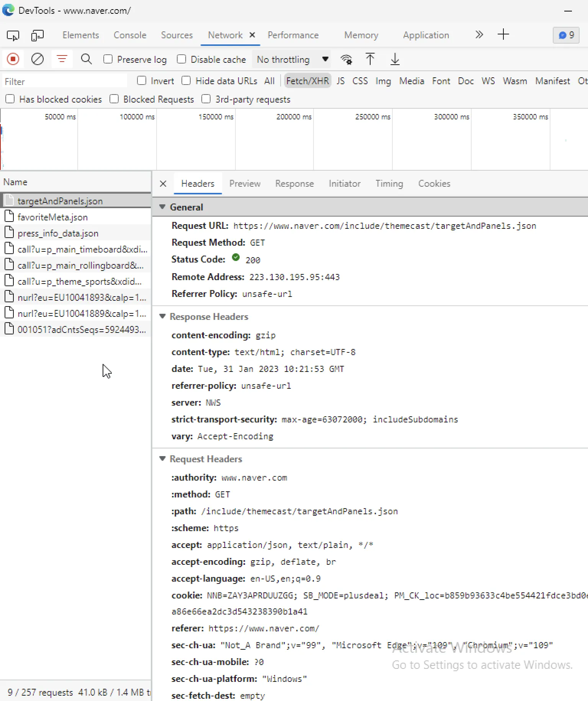This screenshot has height=701, width=588.
Task: Select call?u=p_main_rollingboard request
Action: (x=75, y=265)
